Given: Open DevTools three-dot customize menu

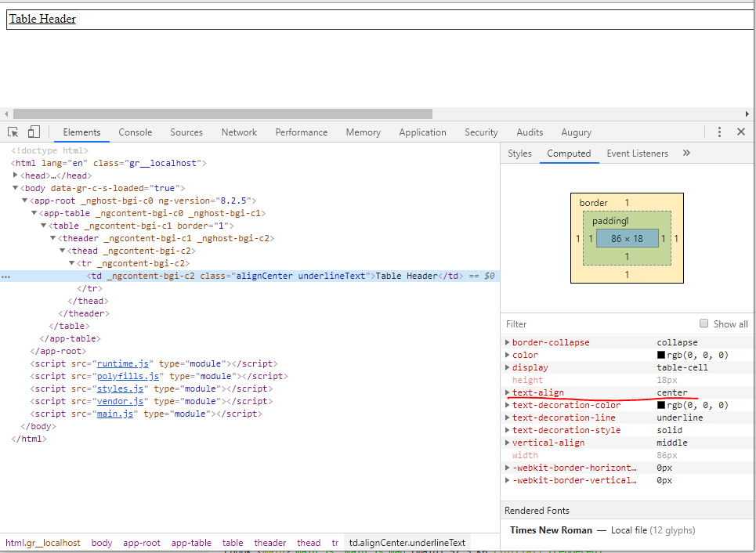Looking at the screenshot, I should click(x=719, y=132).
